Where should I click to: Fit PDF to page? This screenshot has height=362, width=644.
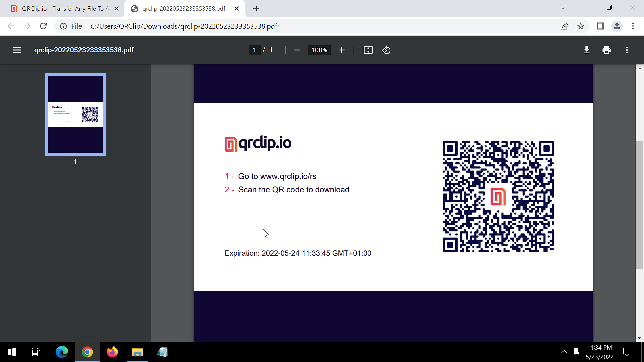coord(368,50)
